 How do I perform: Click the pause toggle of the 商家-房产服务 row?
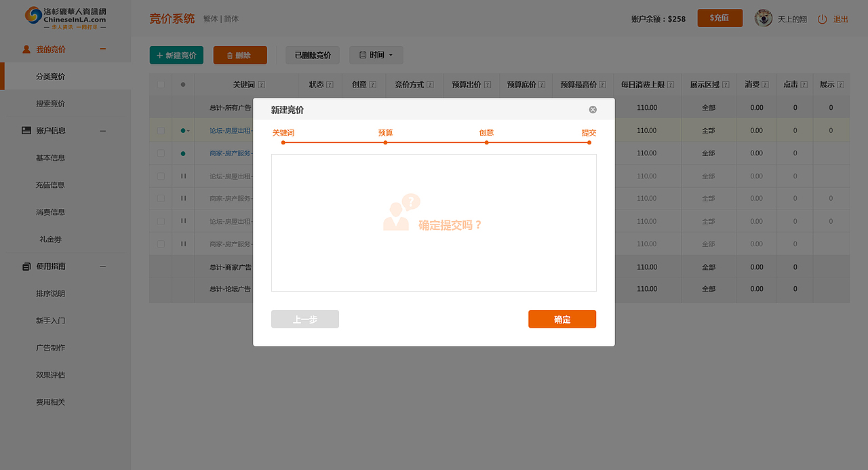(x=182, y=198)
